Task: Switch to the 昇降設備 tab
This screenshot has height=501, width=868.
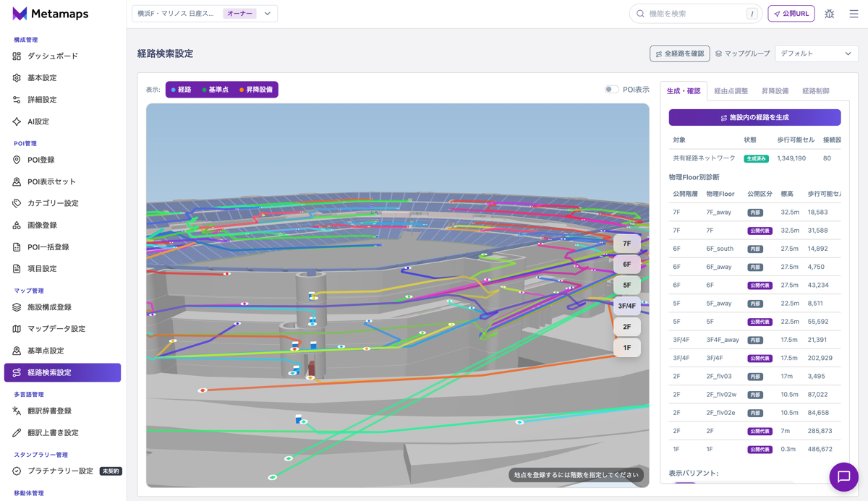Action: (775, 91)
